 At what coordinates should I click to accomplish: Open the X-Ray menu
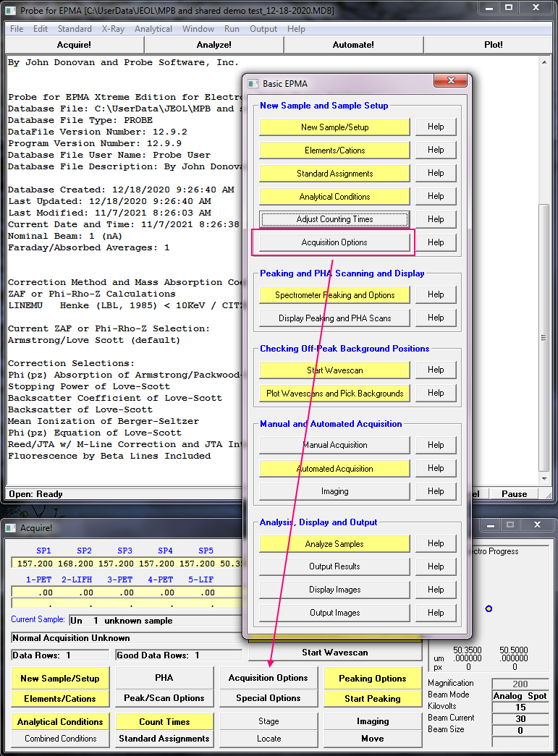point(113,29)
